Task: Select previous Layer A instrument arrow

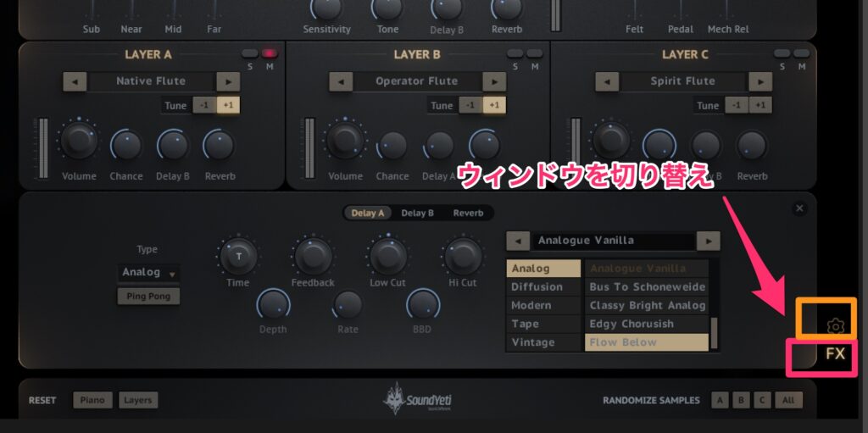Action: click(x=75, y=81)
